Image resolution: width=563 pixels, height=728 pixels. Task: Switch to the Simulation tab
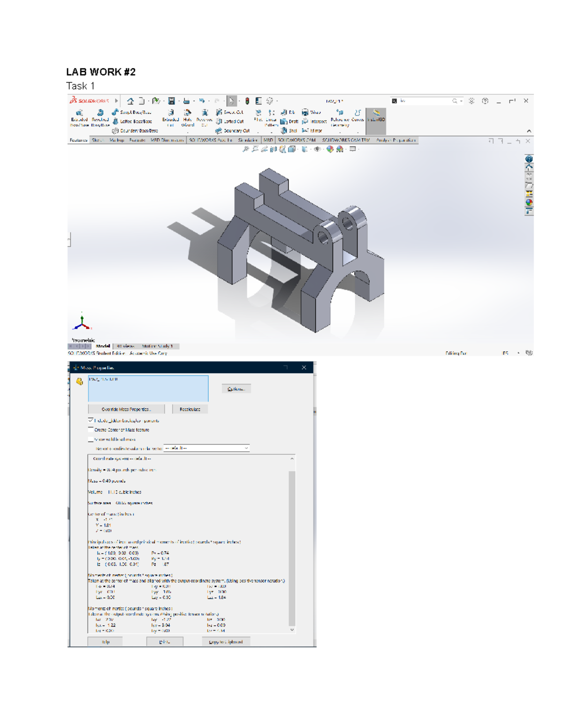pyautogui.click(x=247, y=140)
